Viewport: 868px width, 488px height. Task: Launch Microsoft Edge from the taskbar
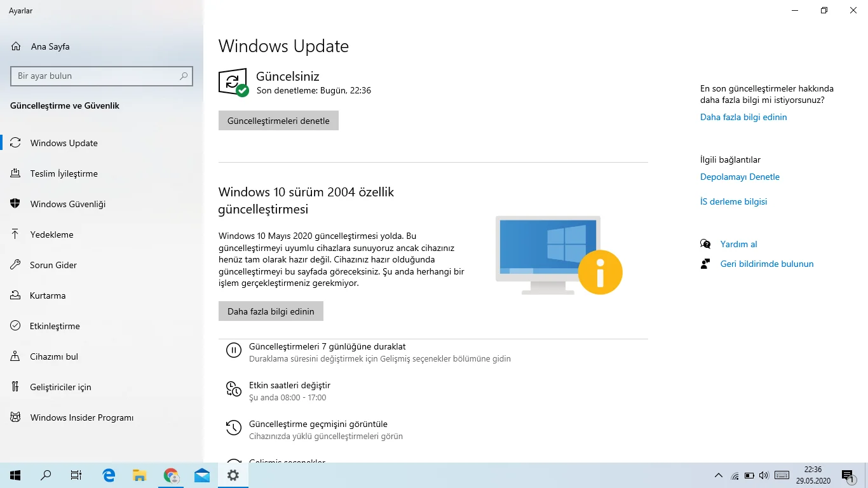tap(109, 475)
